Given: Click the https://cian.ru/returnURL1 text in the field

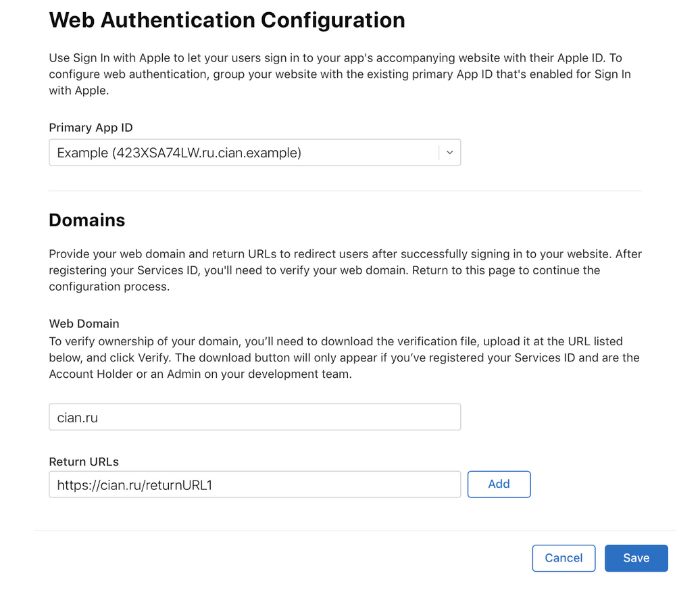Looking at the screenshot, I should (x=134, y=485).
